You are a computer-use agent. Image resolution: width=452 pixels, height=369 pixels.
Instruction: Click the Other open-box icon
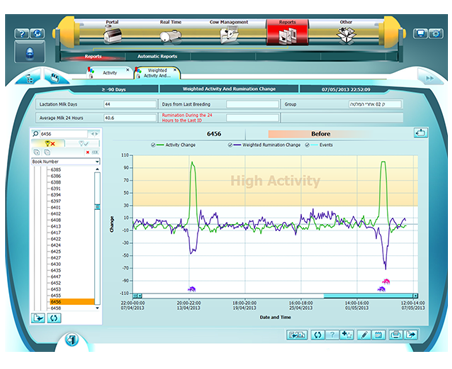pyautogui.click(x=346, y=35)
